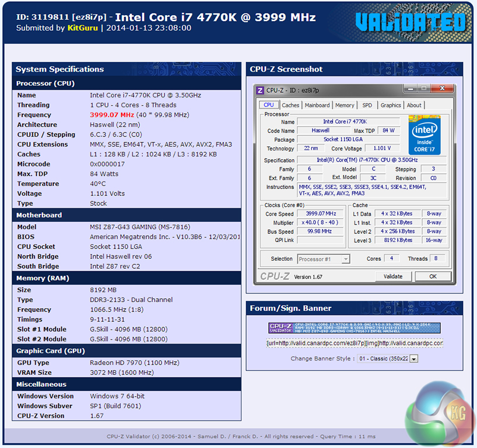Screen dimensions: 477x448
Task: Select the CPU tab in CPU-Z
Action: 269,105
